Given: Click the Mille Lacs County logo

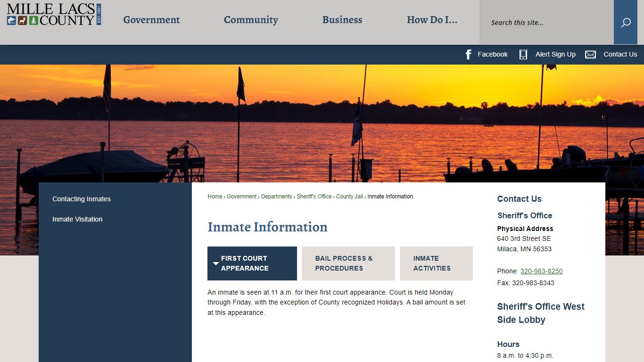Looking at the screenshot, I should pyautogui.click(x=54, y=14).
